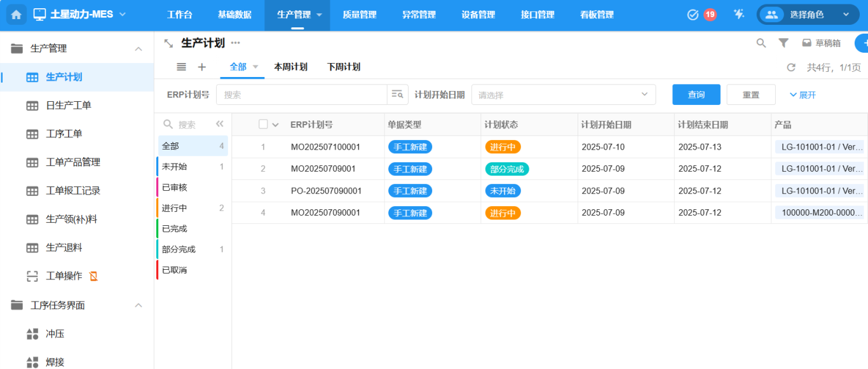
Task: Click the 查询 button
Action: click(696, 95)
